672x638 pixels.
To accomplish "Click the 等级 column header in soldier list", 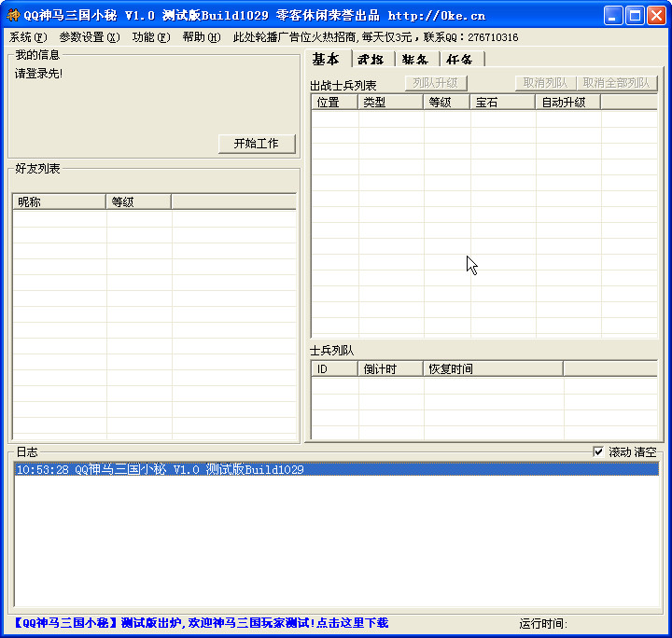I will 446,103.
